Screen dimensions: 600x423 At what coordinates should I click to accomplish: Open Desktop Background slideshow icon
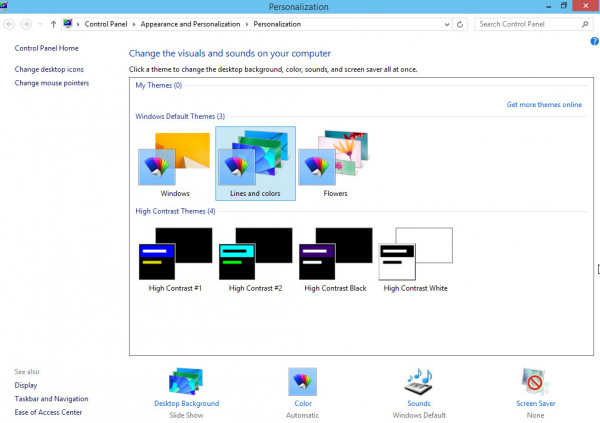pyautogui.click(x=186, y=382)
